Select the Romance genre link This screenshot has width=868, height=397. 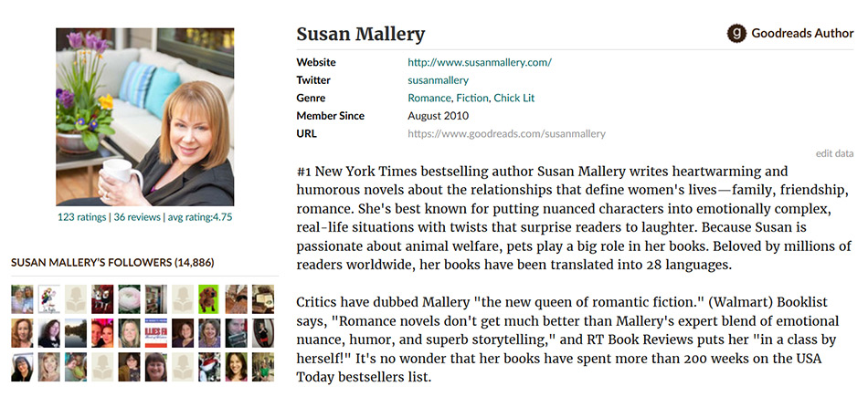pyautogui.click(x=429, y=98)
